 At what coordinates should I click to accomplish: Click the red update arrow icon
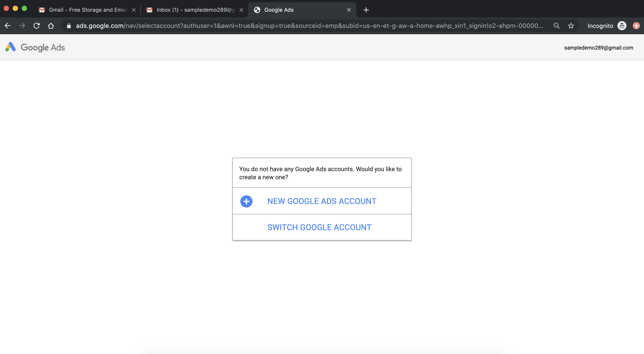(x=636, y=26)
